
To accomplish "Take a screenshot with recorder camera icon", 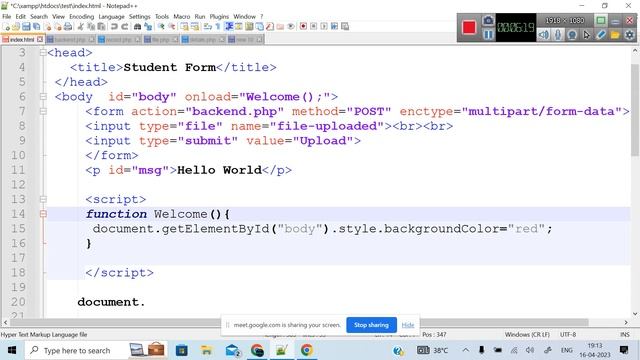I will [x=488, y=20].
